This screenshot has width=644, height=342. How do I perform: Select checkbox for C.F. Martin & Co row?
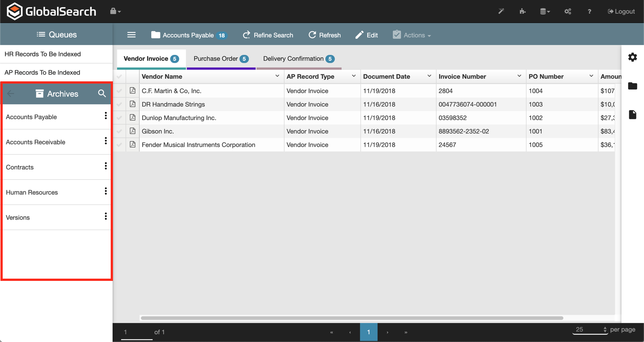click(119, 91)
